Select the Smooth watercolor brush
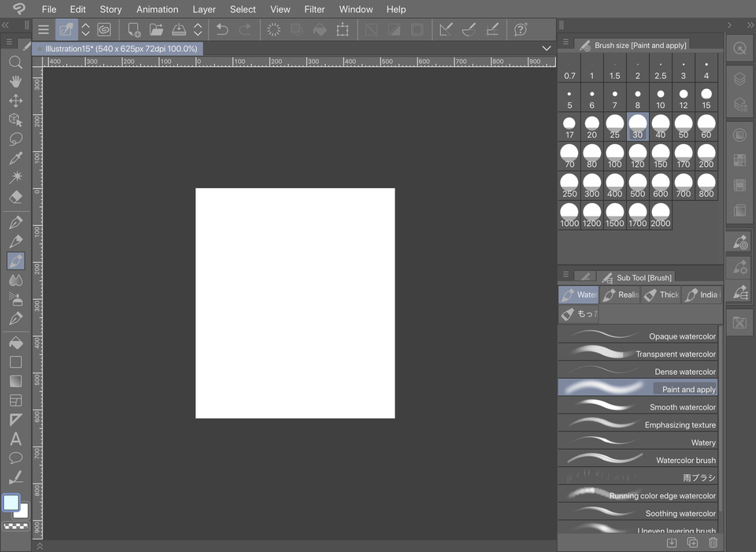756x552 pixels. tap(637, 407)
